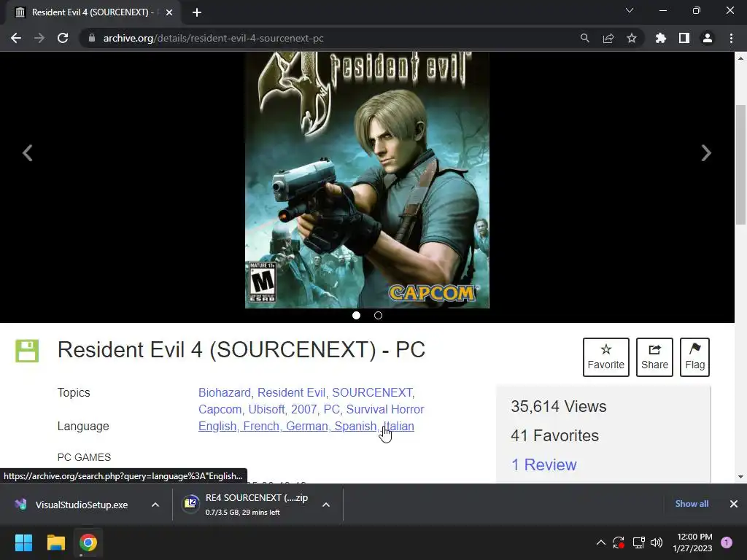Select first carousel dot indicator
Screen dimensions: 747x560
tap(356, 315)
